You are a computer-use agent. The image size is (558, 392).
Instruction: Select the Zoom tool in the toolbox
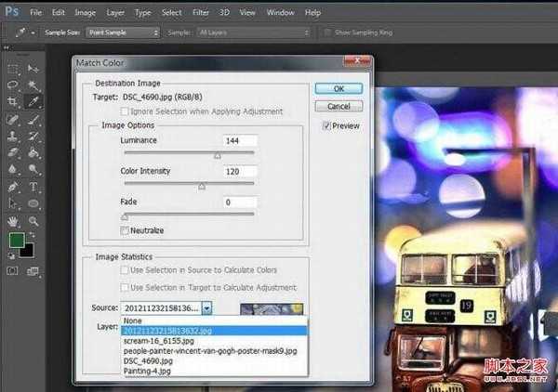pos(34,221)
